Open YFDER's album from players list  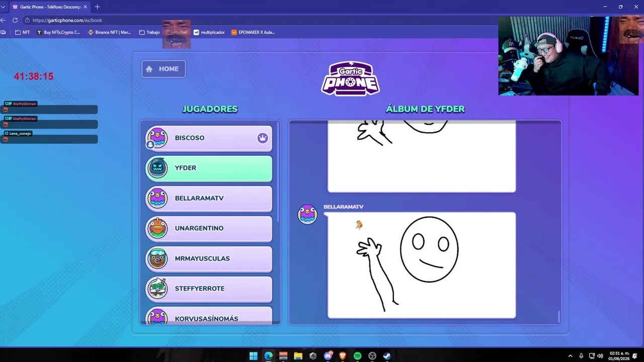coord(209,168)
